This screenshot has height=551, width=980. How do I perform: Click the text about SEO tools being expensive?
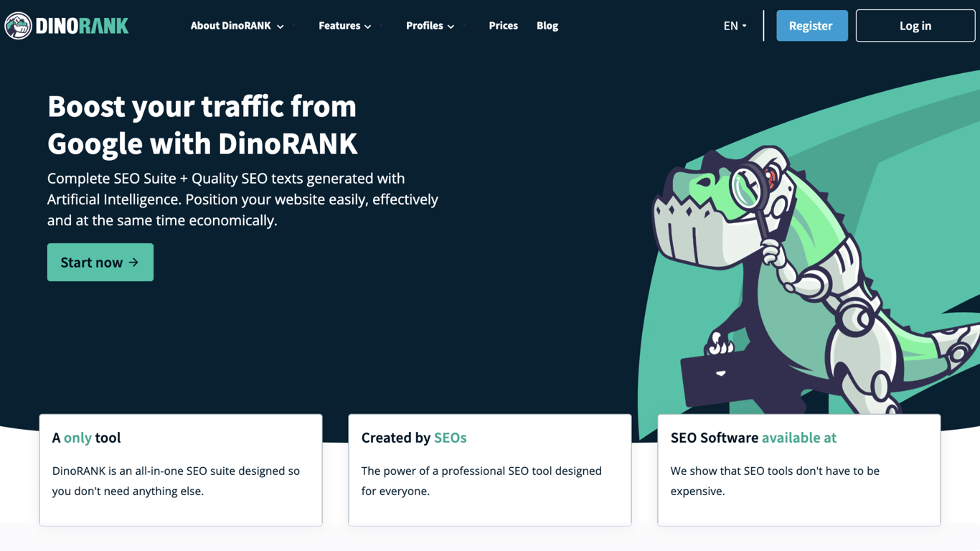pyautogui.click(x=775, y=481)
